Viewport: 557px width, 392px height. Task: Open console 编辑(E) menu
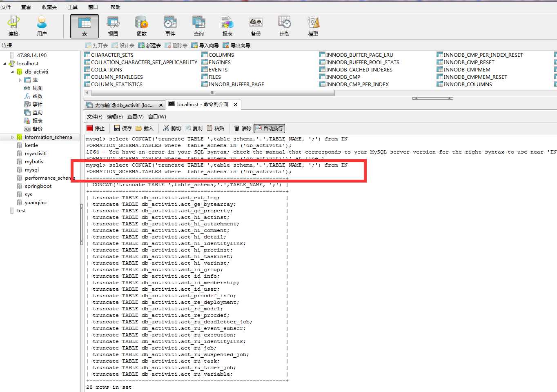(115, 117)
